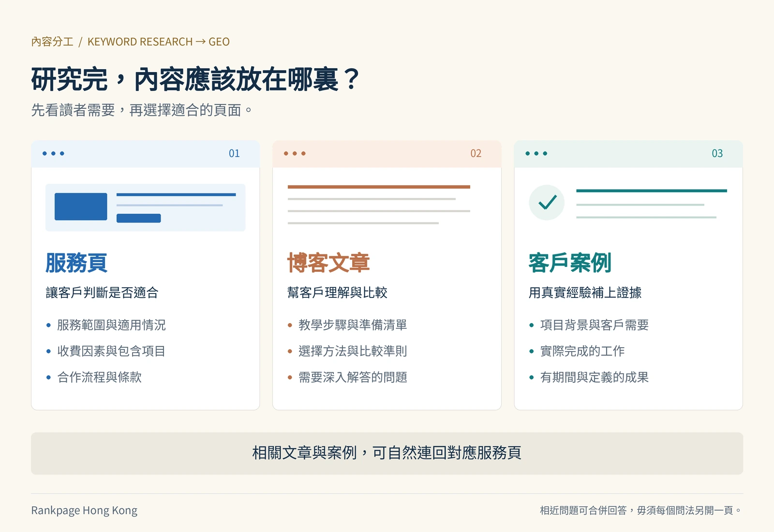Select the blue layout illustration in 服務頁 card

pos(145,207)
